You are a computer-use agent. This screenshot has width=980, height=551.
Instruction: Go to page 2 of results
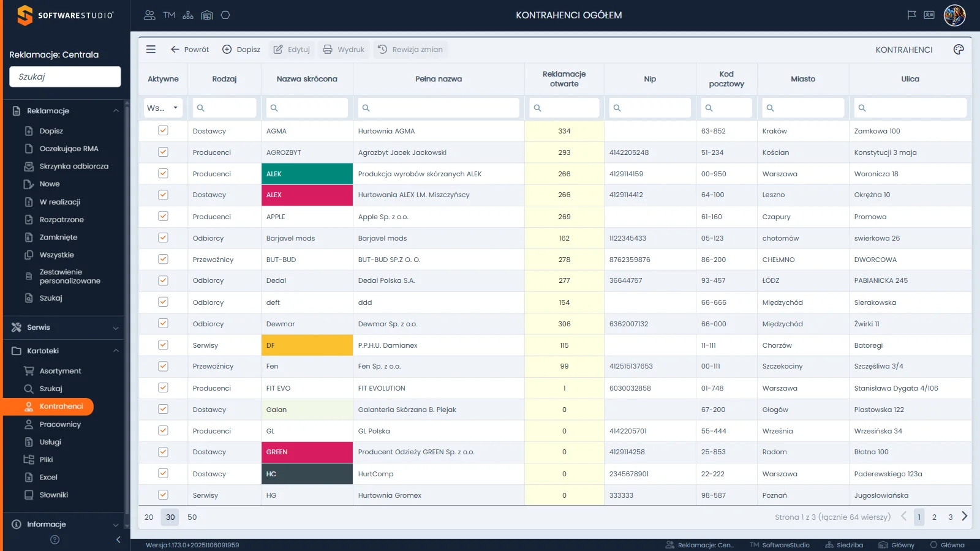pyautogui.click(x=934, y=517)
